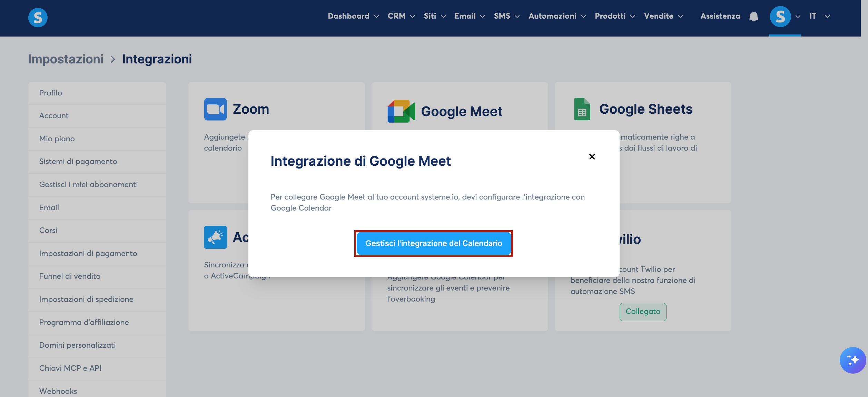Go to Impostazioni breadcrumb link

pos(66,59)
